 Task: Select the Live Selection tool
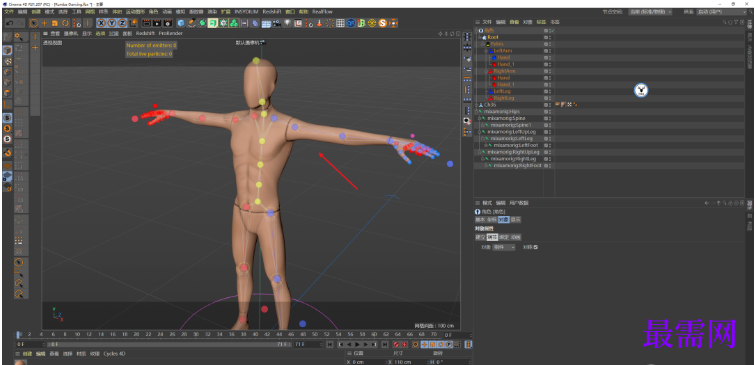[x=34, y=23]
